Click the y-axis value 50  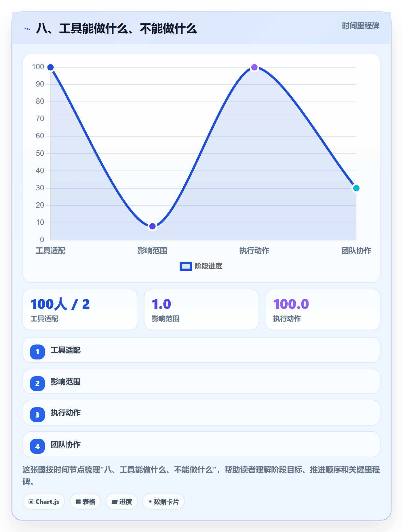click(x=40, y=154)
